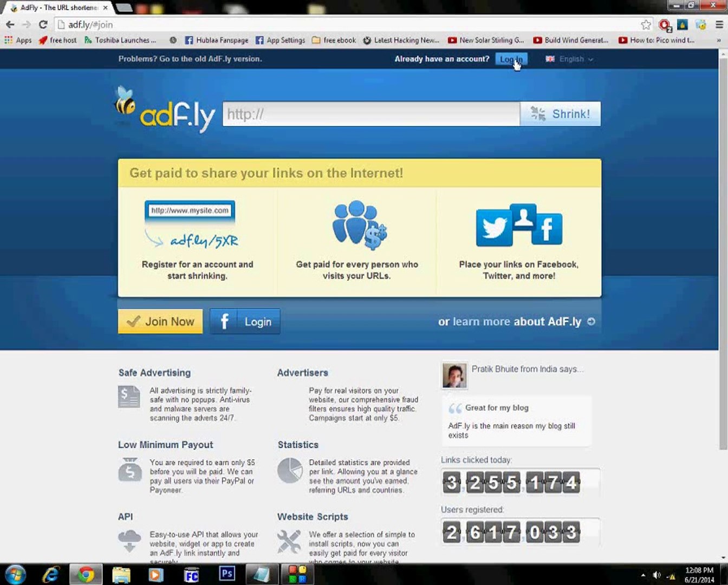728x585 pixels.
Task: Click the Website Scripts heading
Action: click(313, 517)
